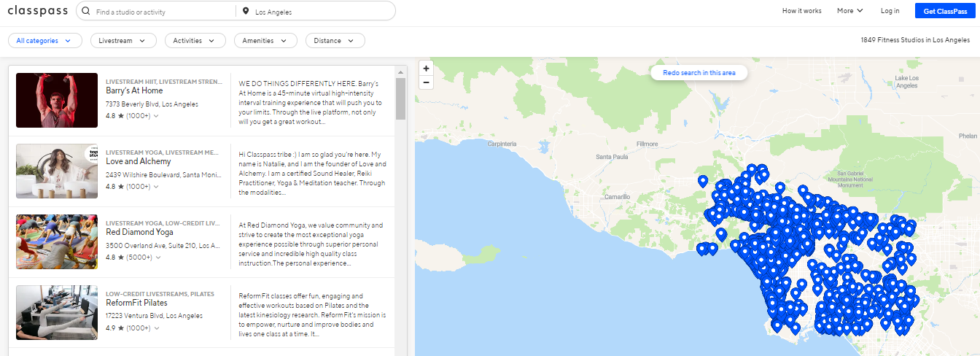
Task: Click Santa Paula label on map
Action: click(612, 157)
